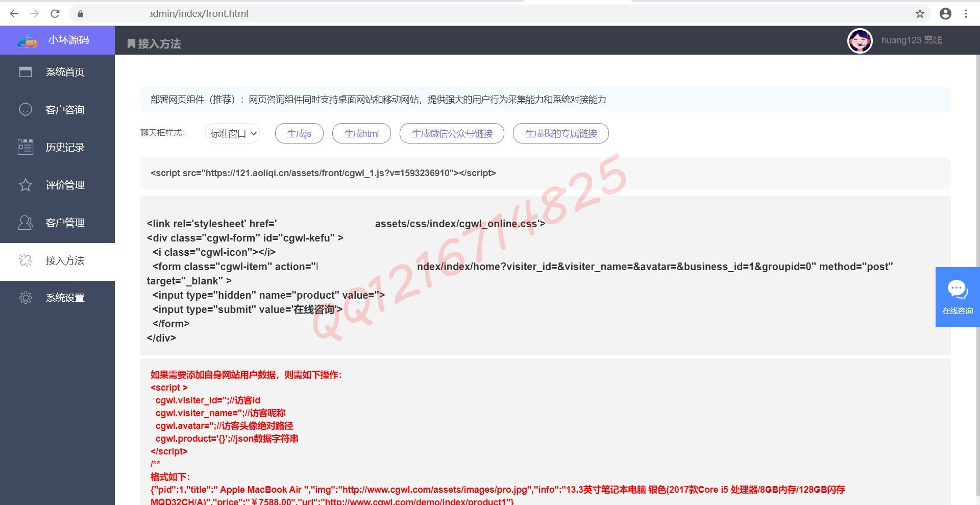The image size is (980, 505).
Task: Click the 部署网页组件 description banner
Action: 545,100
